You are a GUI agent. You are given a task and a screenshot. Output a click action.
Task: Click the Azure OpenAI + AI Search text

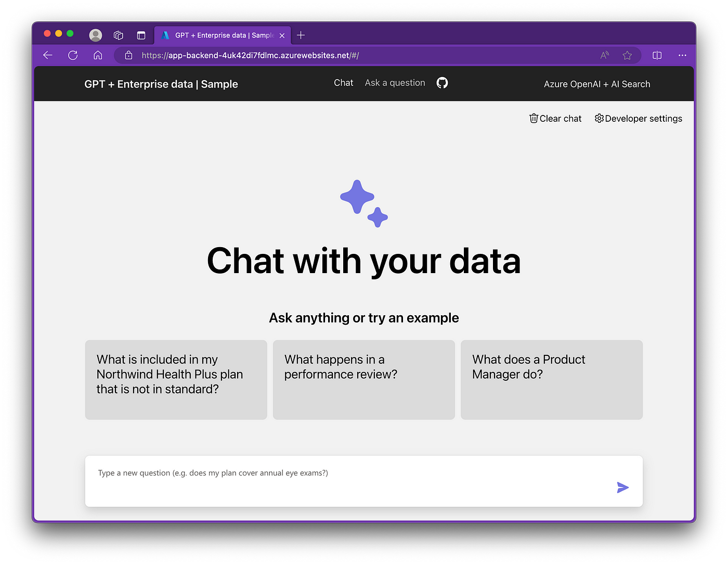click(x=597, y=84)
